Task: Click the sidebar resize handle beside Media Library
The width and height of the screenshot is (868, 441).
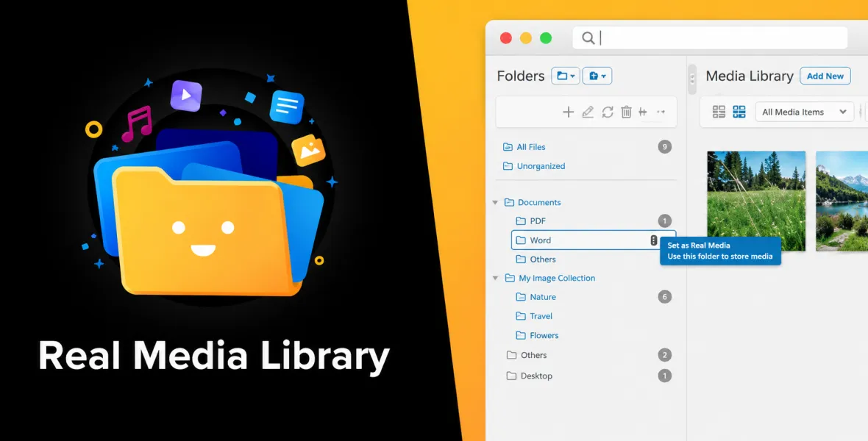Action: pyautogui.click(x=692, y=79)
